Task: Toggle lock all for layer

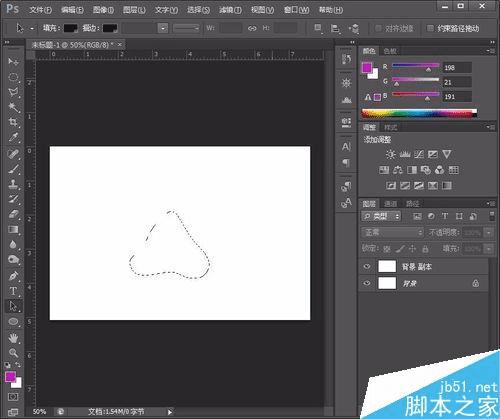Action: click(x=425, y=249)
